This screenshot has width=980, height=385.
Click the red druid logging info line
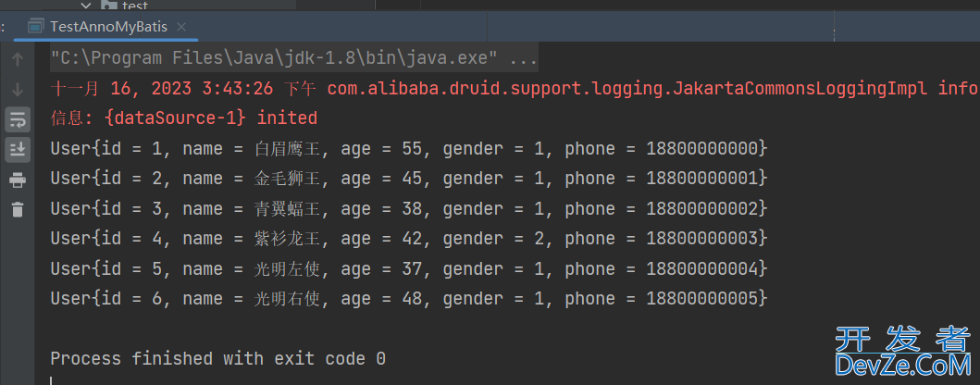pyautogui.click(x=514, y=90)
